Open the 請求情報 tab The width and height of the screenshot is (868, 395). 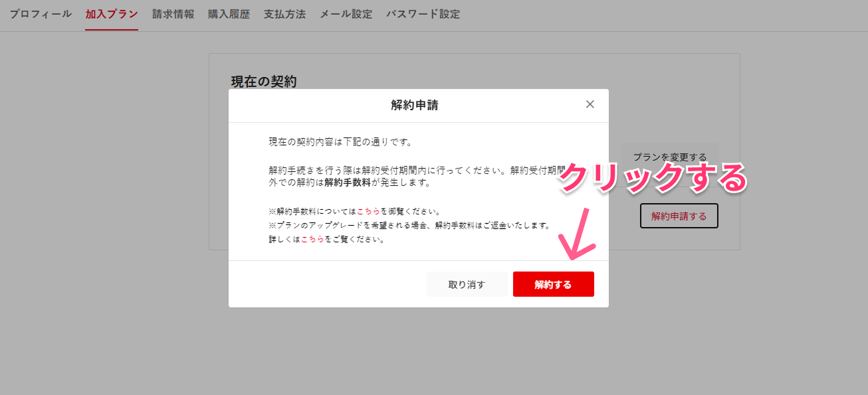coord(173,14)
